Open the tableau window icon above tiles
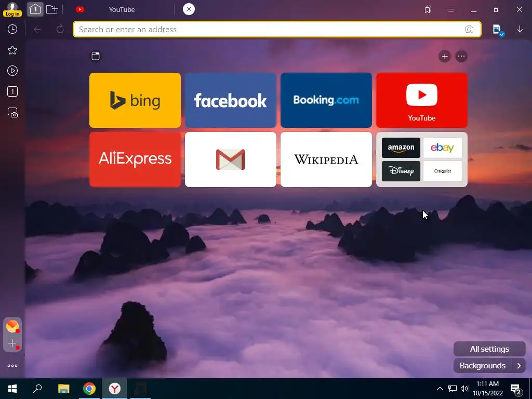Viewport: 532px width, 399px height. click(96, 56)
